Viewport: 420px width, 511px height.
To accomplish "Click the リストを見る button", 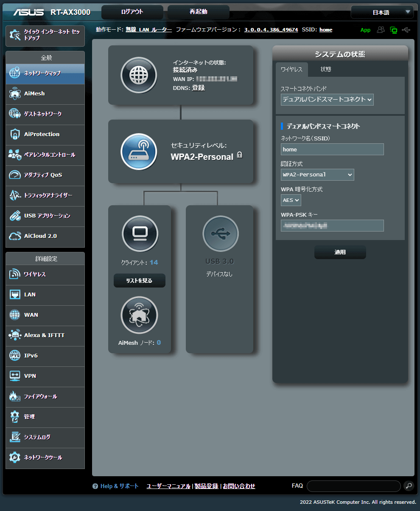I will (139, 281).
